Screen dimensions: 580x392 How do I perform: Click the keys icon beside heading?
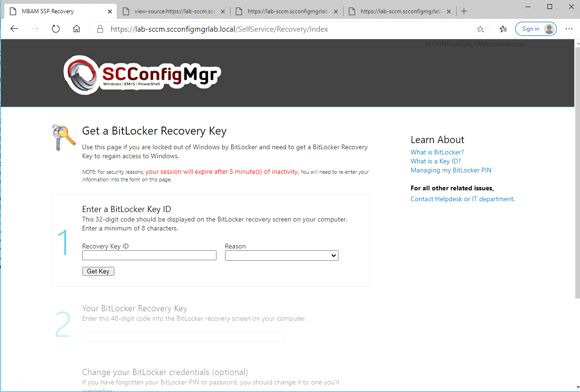[64, 137]
